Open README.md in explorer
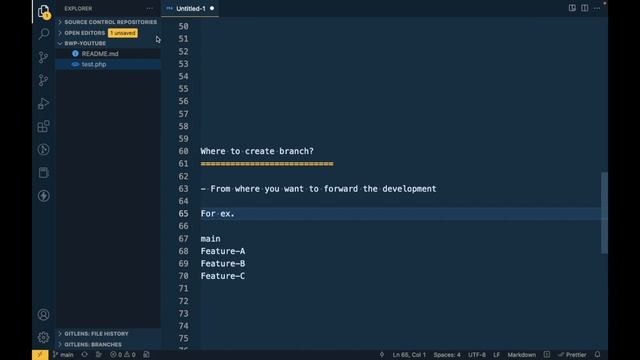640x360 pixels. (108, 54)
